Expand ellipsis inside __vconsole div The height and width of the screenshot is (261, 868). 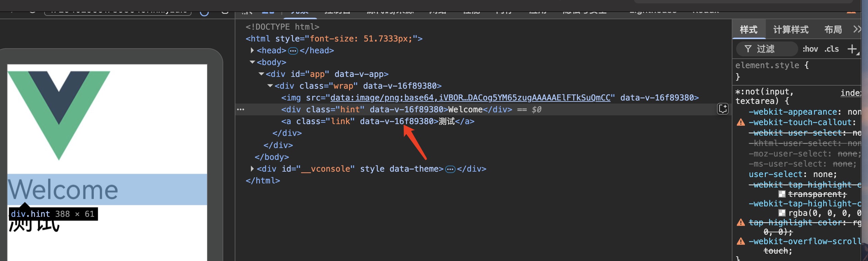450,169
